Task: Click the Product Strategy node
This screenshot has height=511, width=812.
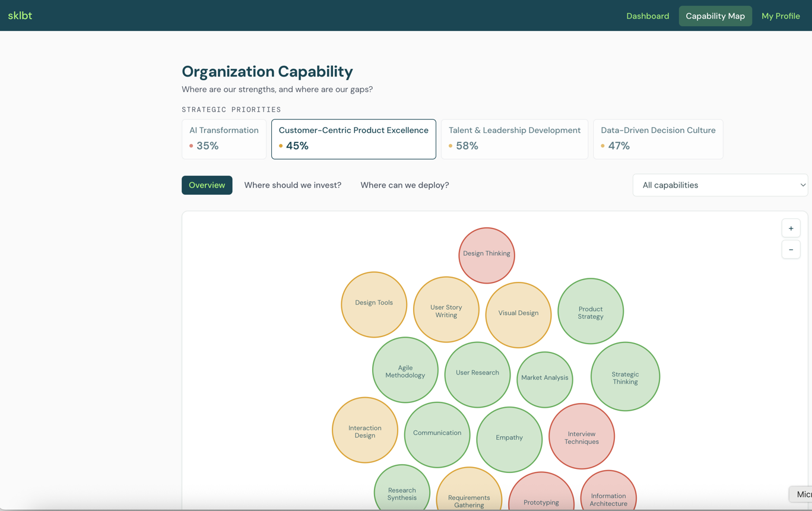Action: click(591, 311)
